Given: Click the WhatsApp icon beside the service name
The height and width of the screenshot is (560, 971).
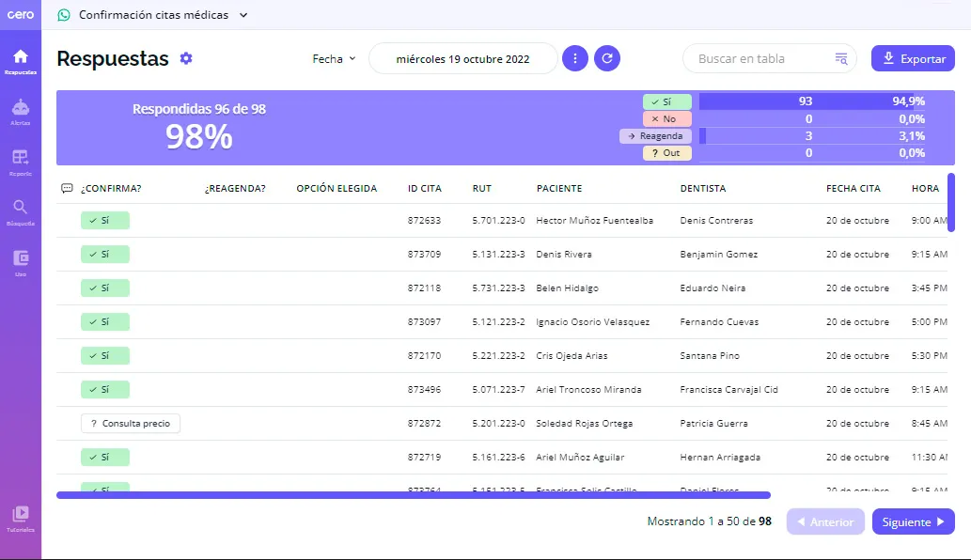Looking at the screenshot, I should [x=64, y=15].
